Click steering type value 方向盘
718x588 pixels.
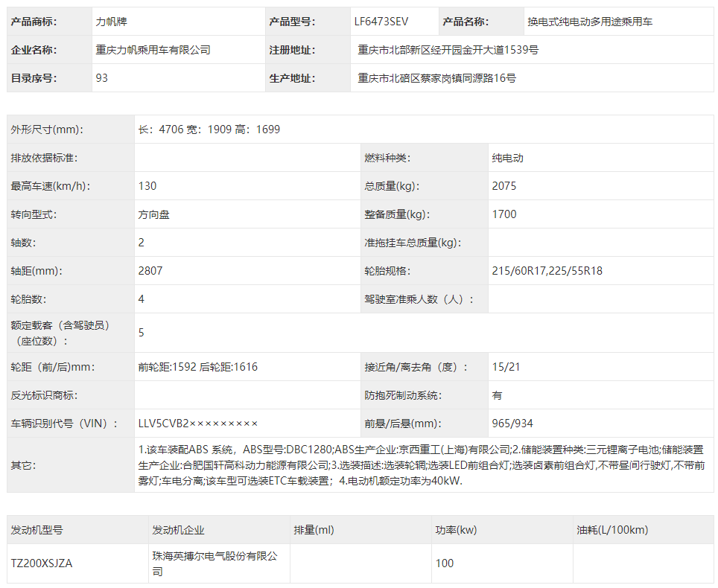pos(154,214)
